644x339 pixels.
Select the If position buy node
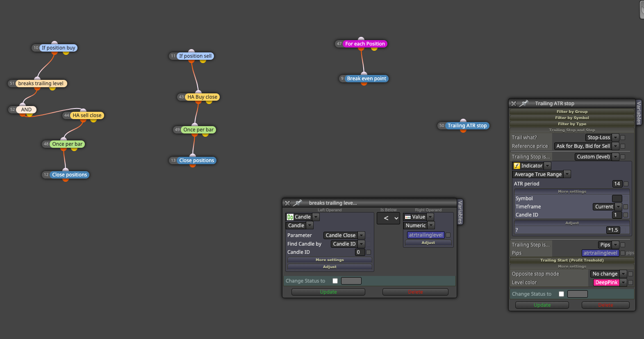tap(59, 48)
